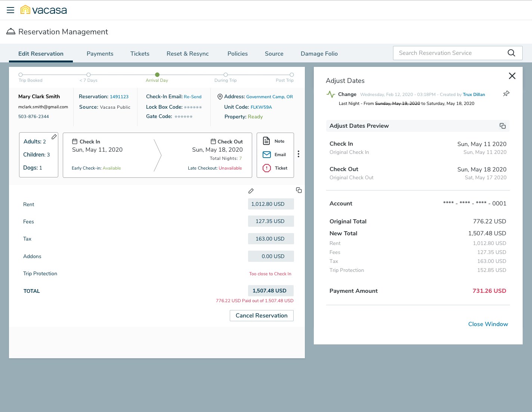Viewport: 532px width, 412px height.
Task: Click the guest email mclark.smith@gmail.com
Action: 43,107
